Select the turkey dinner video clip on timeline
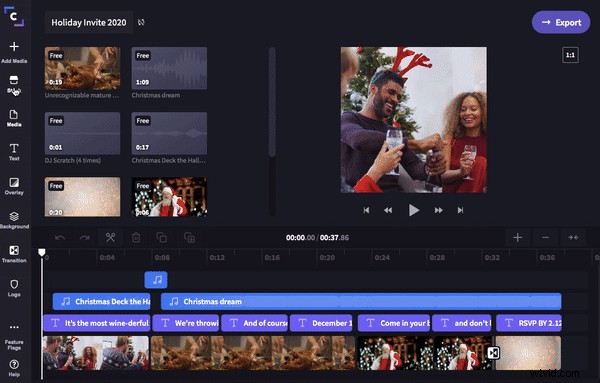Screen dimensions: 600x383 coord(253,353)
